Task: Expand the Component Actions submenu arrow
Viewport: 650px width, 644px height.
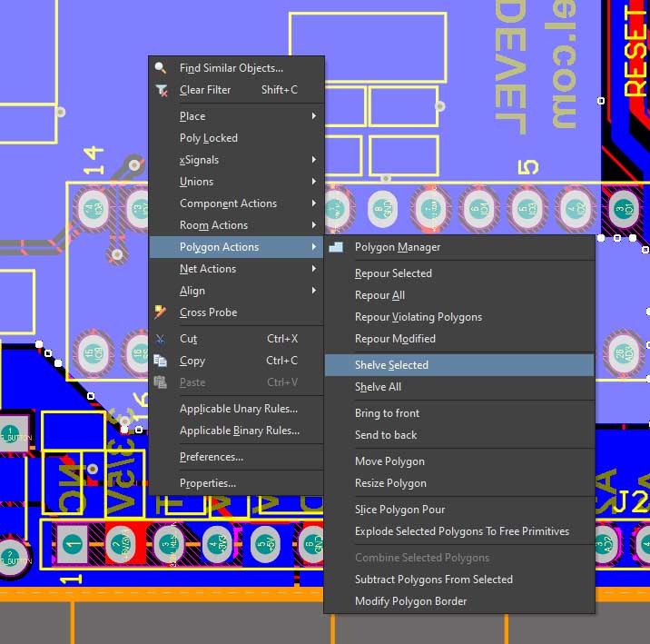Action: [314, 203]
